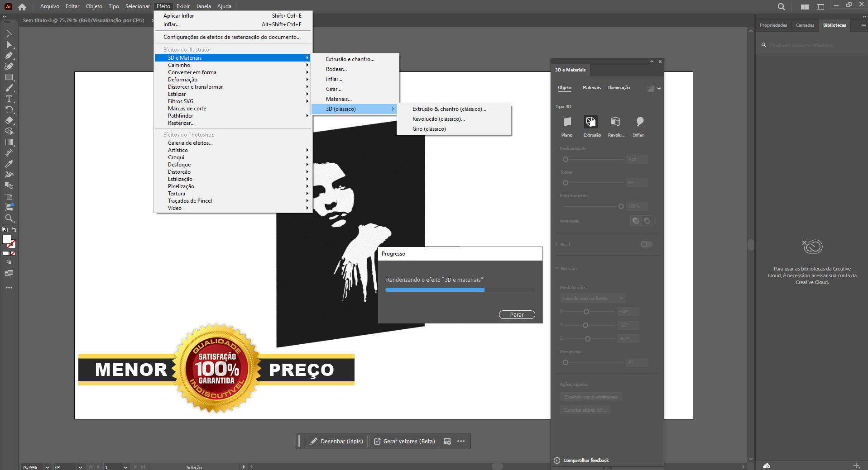Select the Artboard tool
The width and height of the screenshot is (868, 470).
click(x=9, y=197)
